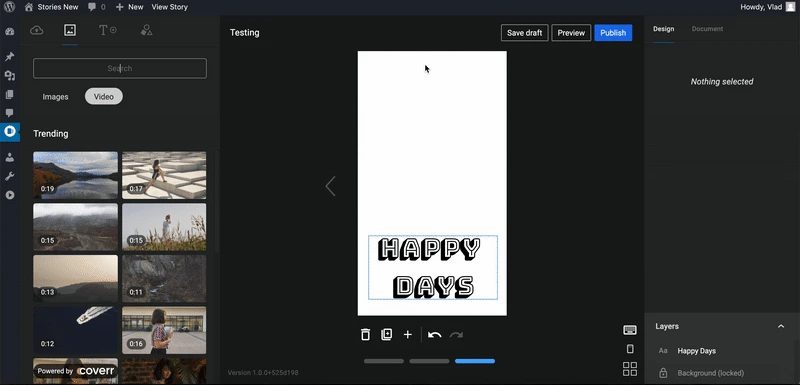800x385 pixels.
Task: Choose the 0:12 boat video thumbnail
Action: click(76, 330)
